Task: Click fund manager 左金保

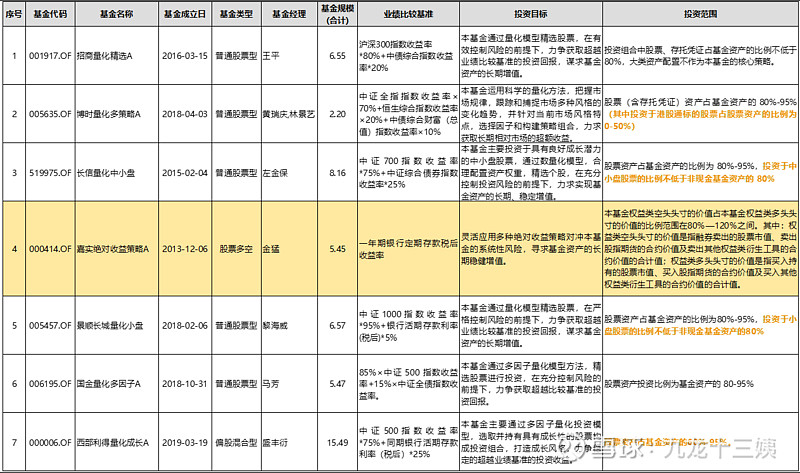Action: coord(275,173)
